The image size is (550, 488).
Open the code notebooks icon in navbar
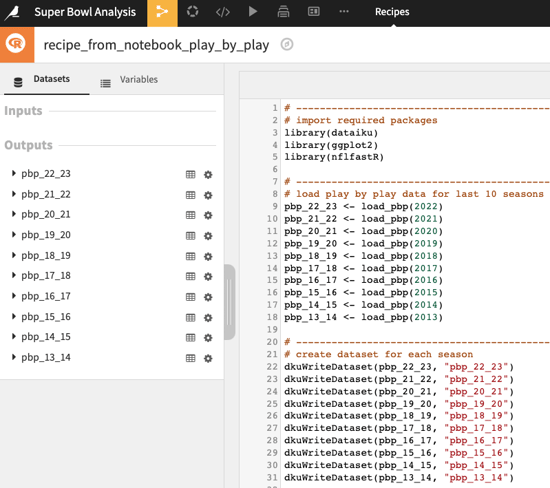coord(223,12)
